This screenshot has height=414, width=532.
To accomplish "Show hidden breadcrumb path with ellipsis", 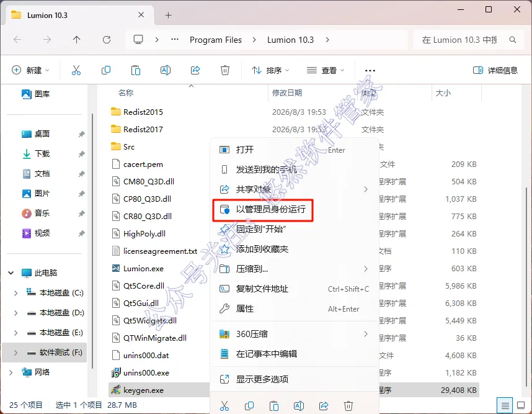I will (175, 40).
